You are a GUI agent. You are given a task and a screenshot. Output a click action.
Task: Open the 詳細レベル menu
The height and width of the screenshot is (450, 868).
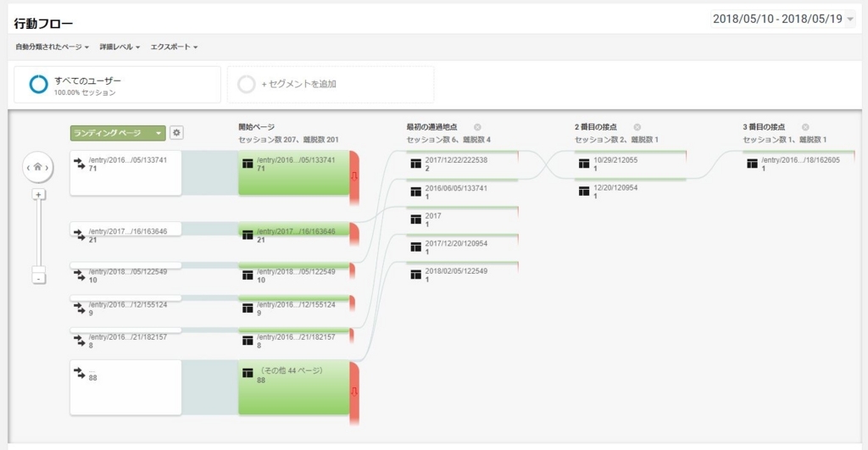tap(120, 47)
